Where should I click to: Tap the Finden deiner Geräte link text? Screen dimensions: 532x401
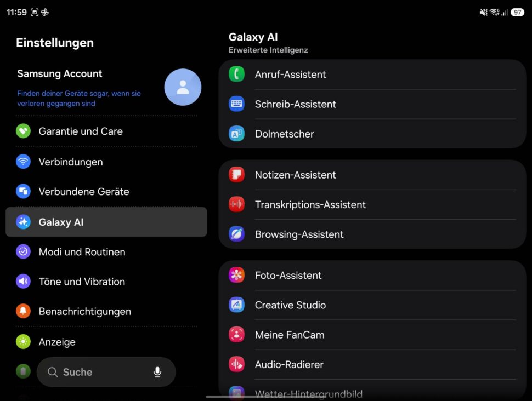(79, 98)
